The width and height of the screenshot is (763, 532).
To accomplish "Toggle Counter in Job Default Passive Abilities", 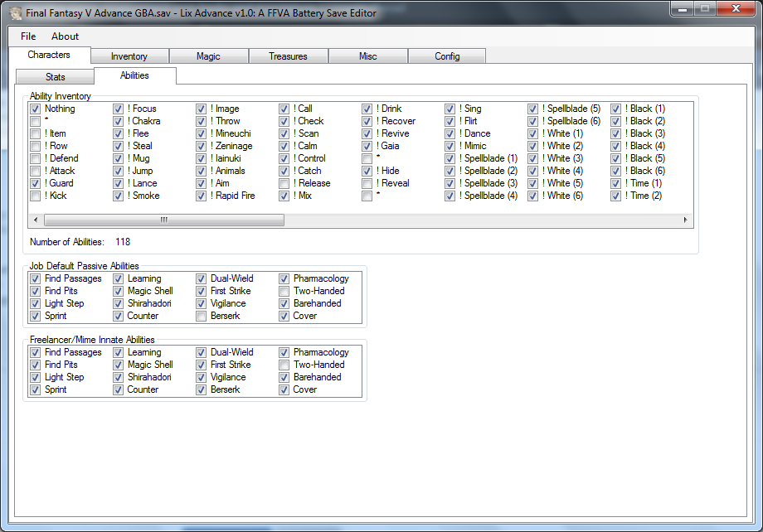I will [x=119, y=316].
